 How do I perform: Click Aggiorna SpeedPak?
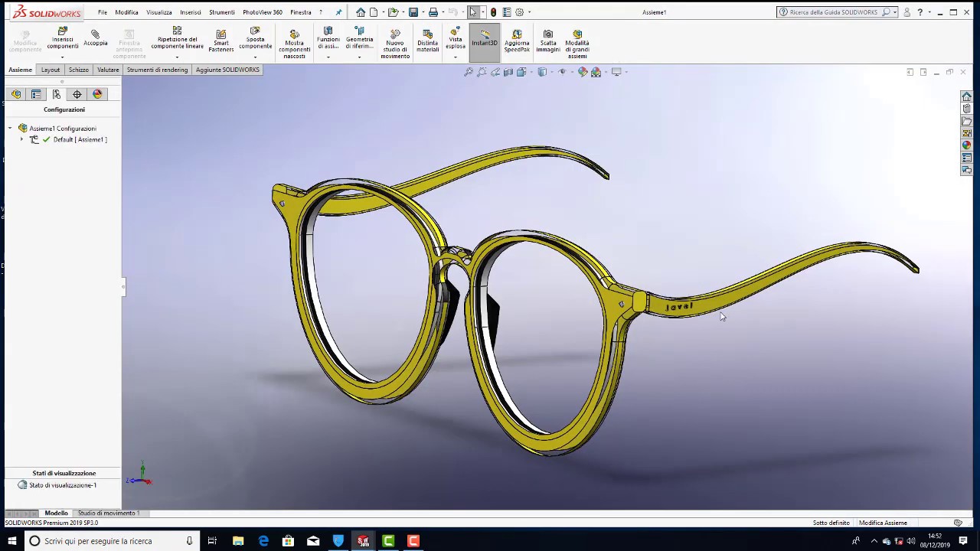click(517, 41)
